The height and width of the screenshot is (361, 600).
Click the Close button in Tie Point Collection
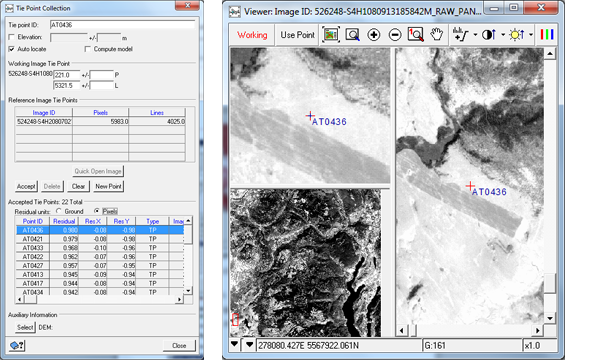(179, 345)
